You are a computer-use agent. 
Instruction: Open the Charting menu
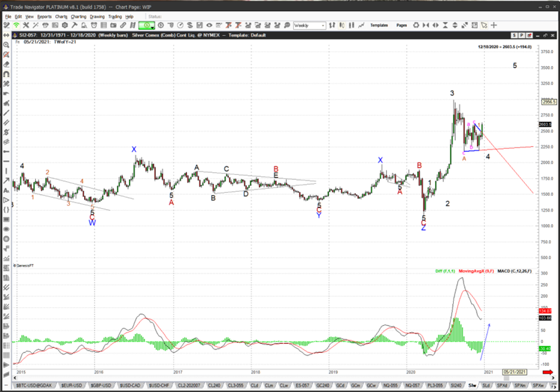pyautogui.click(x=78, y=17)
